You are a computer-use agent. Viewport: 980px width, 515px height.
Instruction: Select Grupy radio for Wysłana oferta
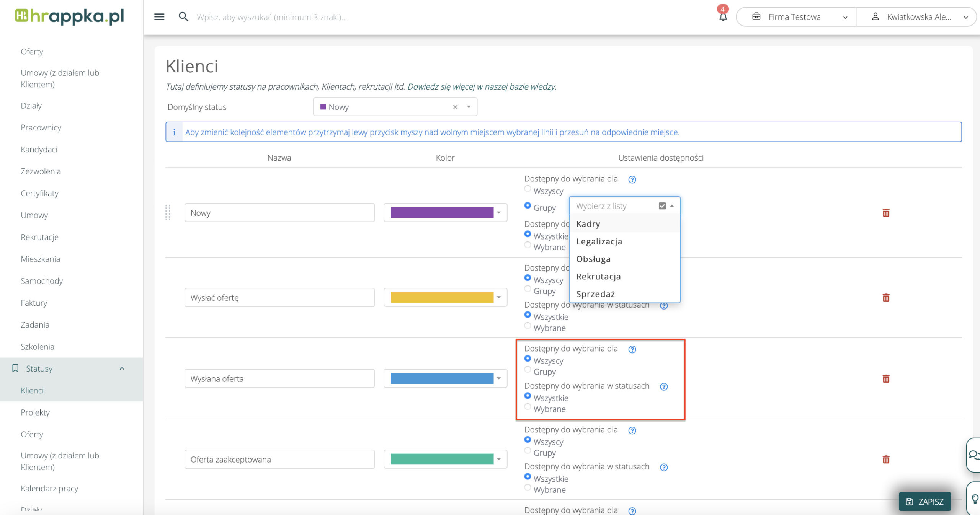pos(528,370)
